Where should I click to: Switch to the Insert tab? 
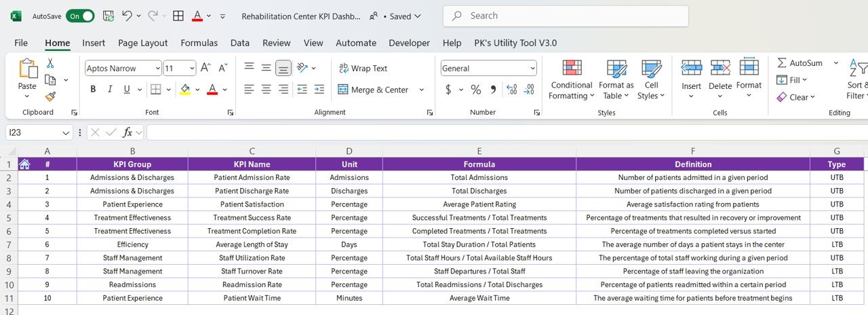94,43
